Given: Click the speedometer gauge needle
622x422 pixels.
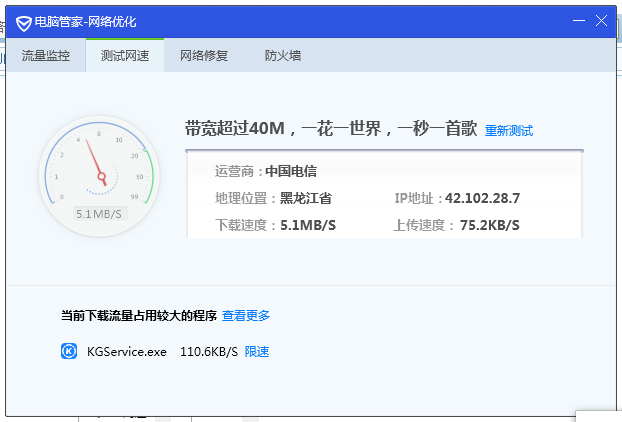Looking at the screenshot, I should click(96, 162).
